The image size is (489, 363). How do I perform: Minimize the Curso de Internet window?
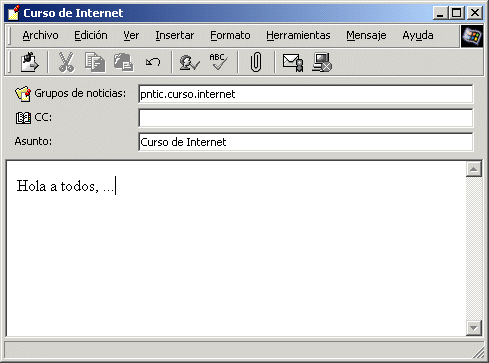point(440,13)
